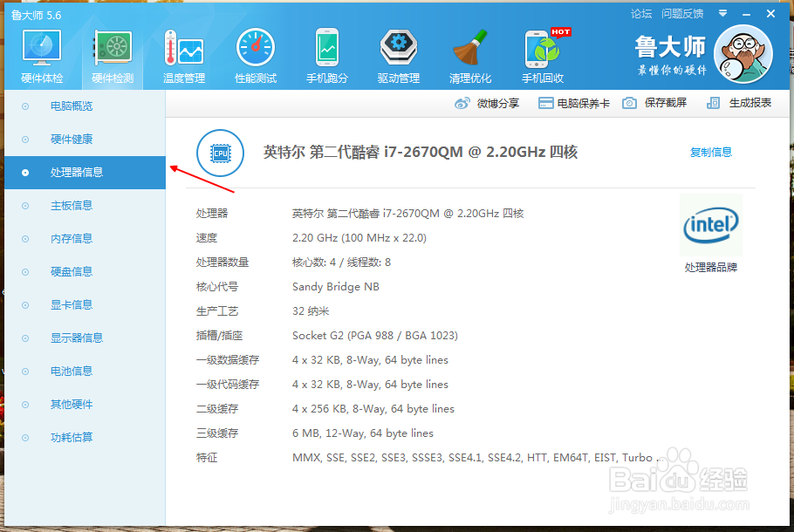This screenshot has height=532, width=794.
Task: Click 保存截屏 save screenshot text
Action: click(666, 103)
